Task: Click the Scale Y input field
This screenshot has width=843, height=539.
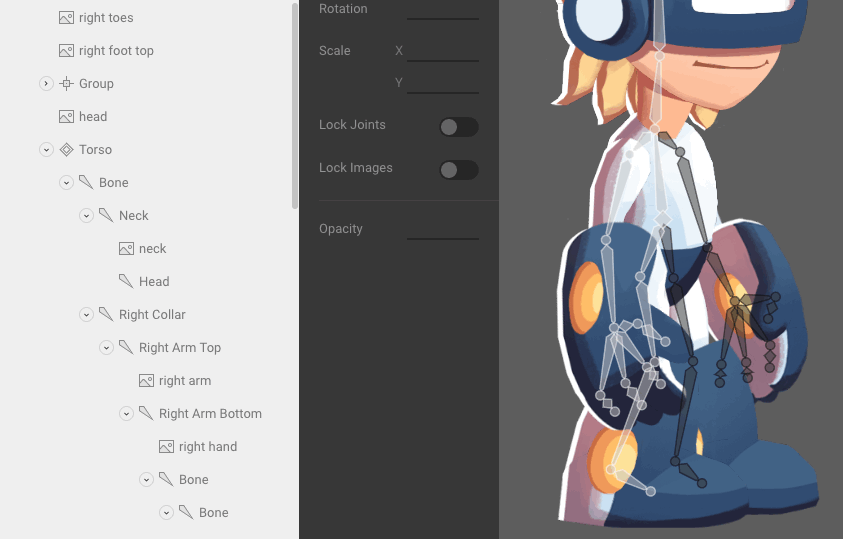Action: (x=442, y=83)
